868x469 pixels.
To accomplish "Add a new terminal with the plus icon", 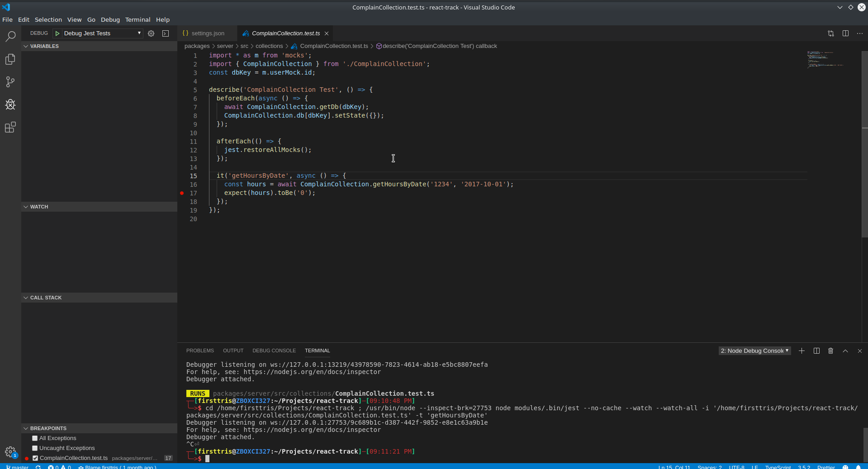I will coord(801,351).
